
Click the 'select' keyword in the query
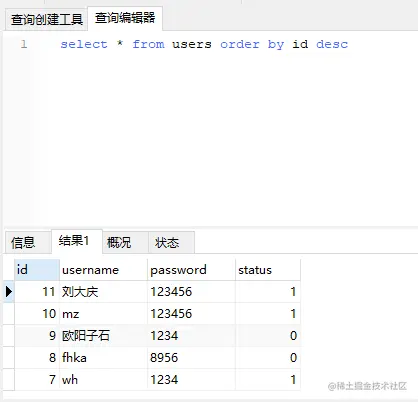(84, 44)
